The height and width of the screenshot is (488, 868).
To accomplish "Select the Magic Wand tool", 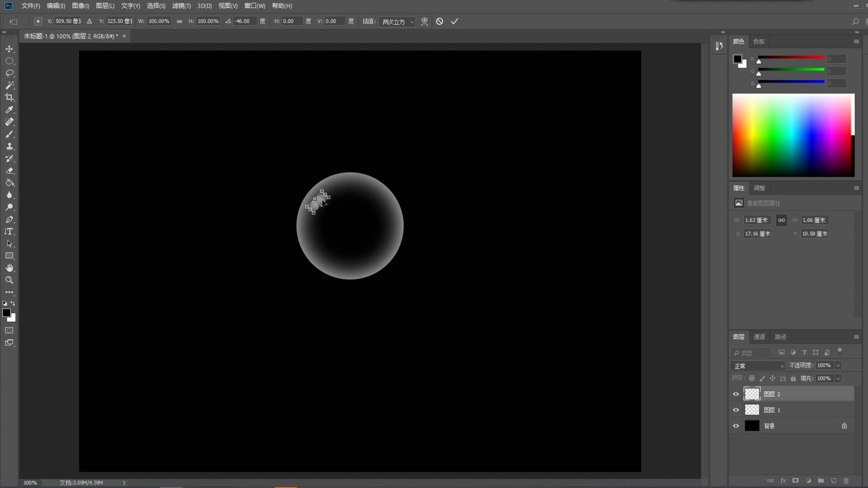I will 9,85.
